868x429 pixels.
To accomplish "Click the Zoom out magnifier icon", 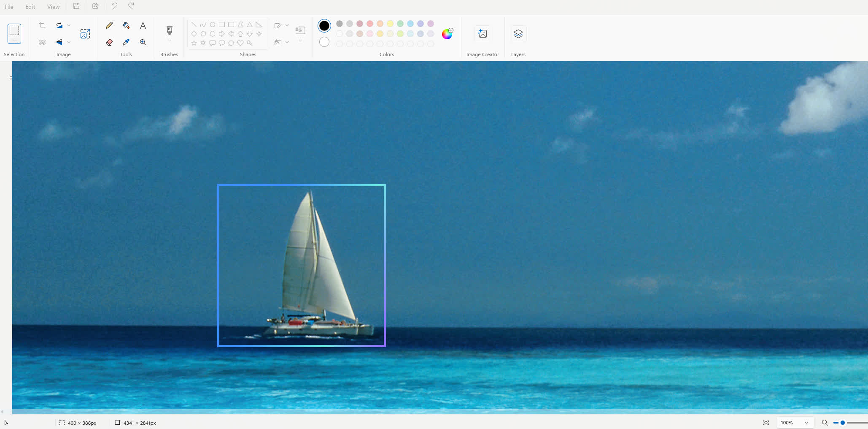I will click(x=825, y=423).
